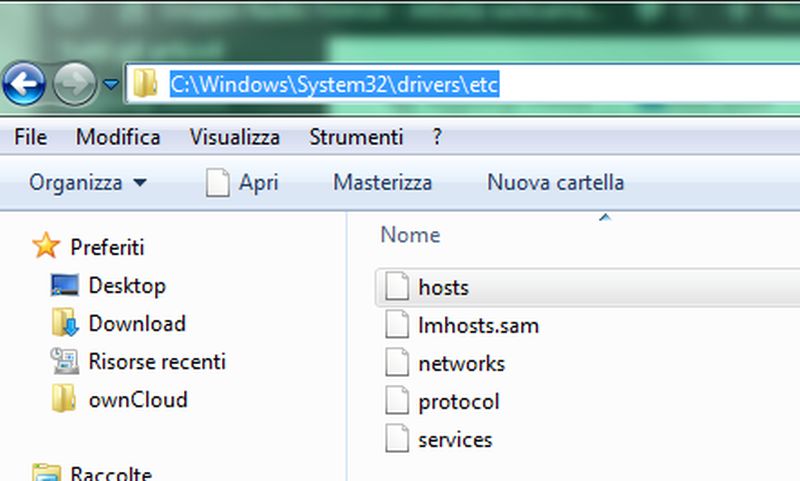
Task: Open Download in favorites
Action: [x=137, y=323]
